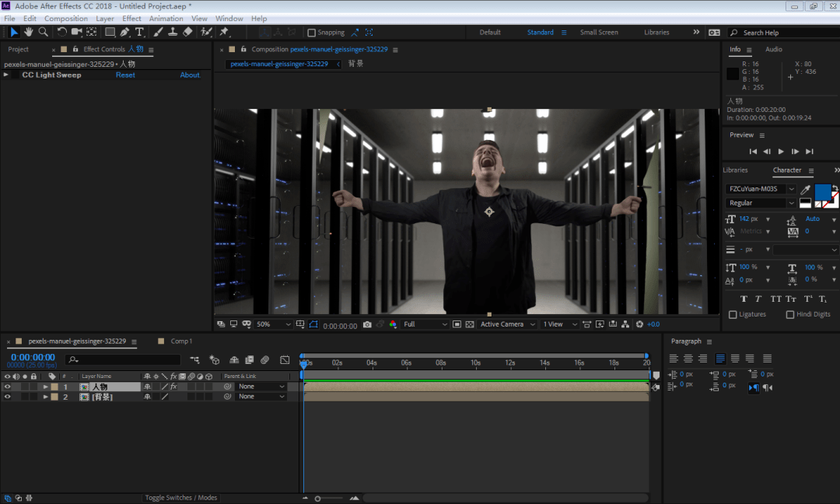Click the blue fill color swatch
This screenshot has height=504, width=840.
click(x=822, y=192)
